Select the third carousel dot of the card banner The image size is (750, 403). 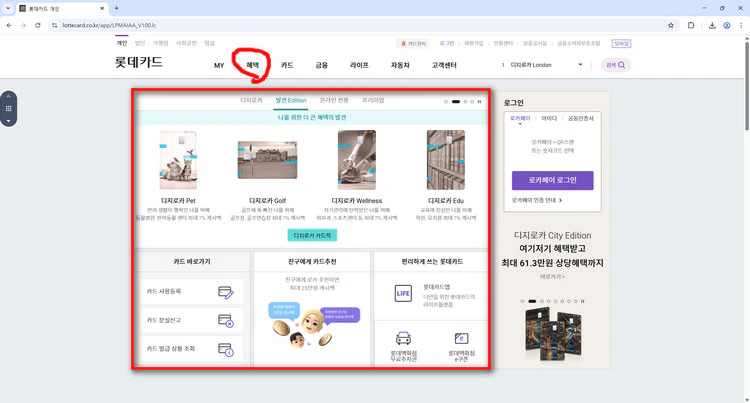[465, 101]
